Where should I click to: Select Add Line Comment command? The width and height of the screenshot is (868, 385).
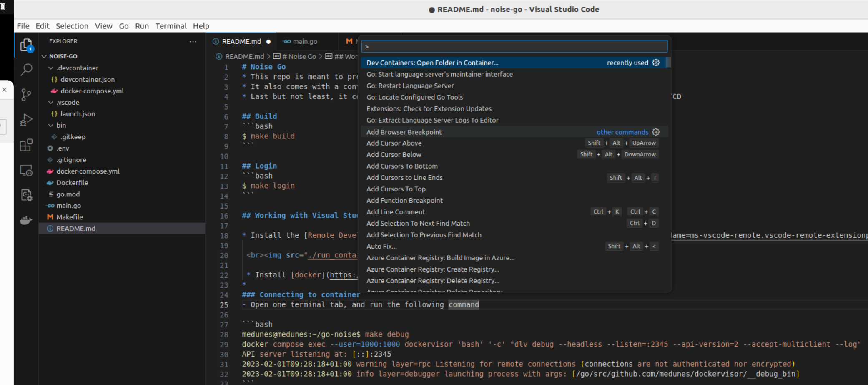tap(514, 212)
